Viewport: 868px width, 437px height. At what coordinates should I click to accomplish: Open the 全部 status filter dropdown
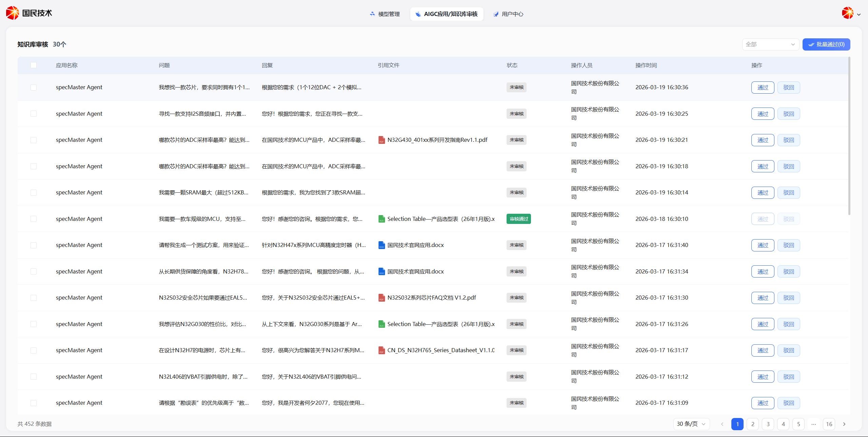[770, 44]
